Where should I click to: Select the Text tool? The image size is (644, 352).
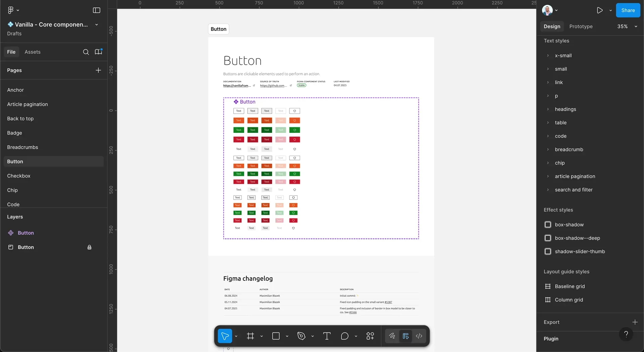(x=327, y=336)
